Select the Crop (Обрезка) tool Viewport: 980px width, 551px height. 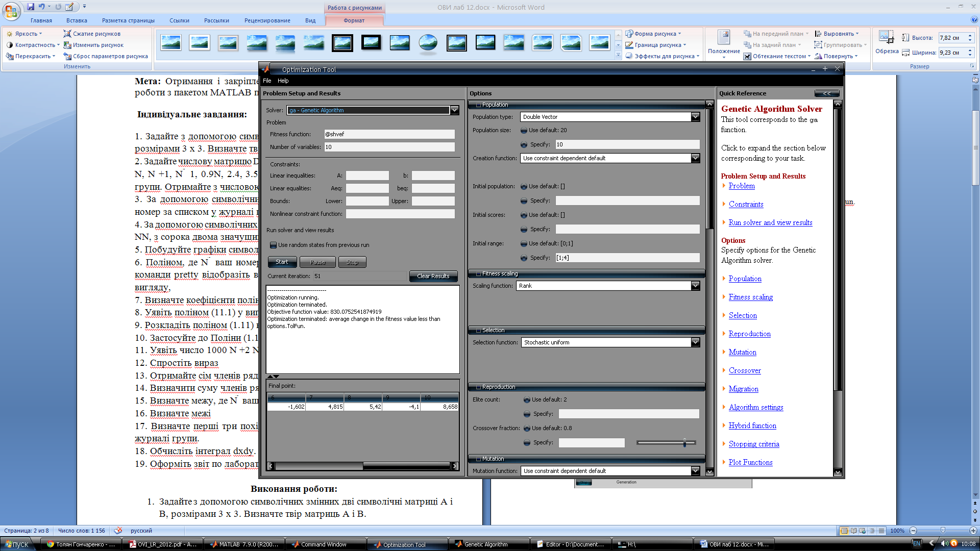click(887, 42)
